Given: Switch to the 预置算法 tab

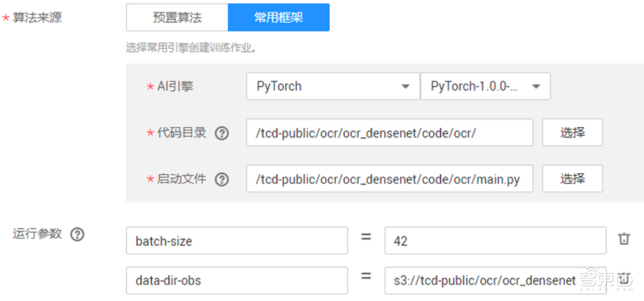Looking at the screenshot, I should [177, 18].
